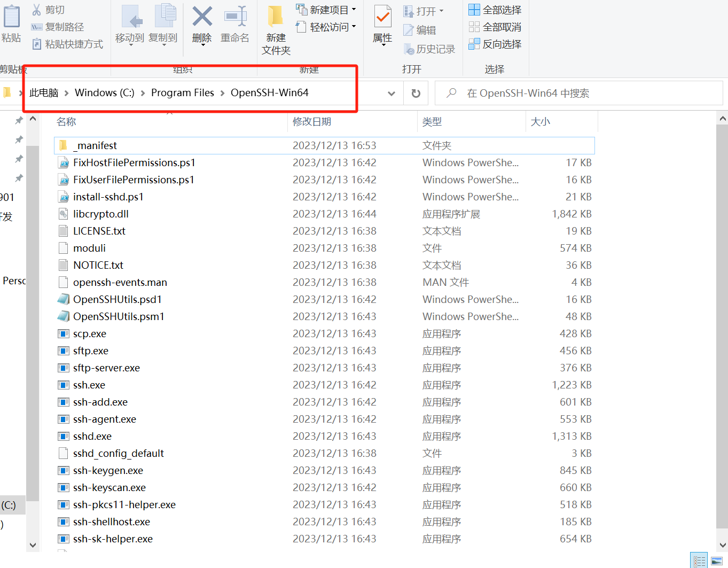Select the FixHostFilePermissions.ps1 file icon
The image size is (728, 568).
click(x=64, y=162)
